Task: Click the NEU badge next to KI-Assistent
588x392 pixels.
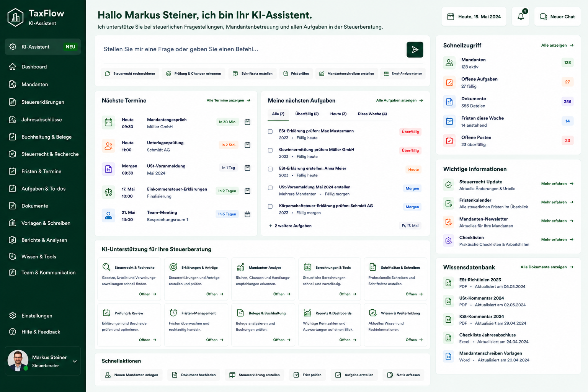Action: tap(70, 47)
